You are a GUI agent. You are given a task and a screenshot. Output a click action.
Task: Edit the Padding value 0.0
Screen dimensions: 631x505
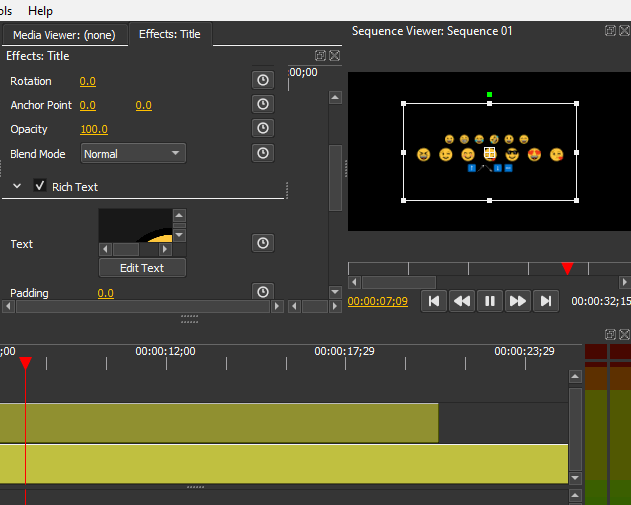point(105,293)
